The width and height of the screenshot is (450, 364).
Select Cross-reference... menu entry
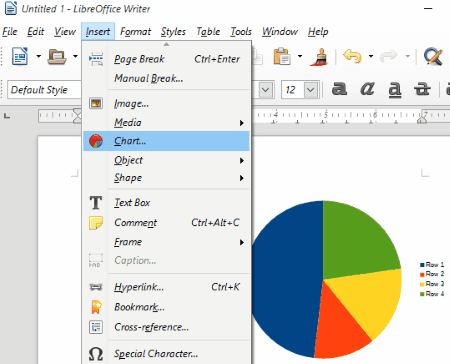pyautogui.click(x=166, y=327)
